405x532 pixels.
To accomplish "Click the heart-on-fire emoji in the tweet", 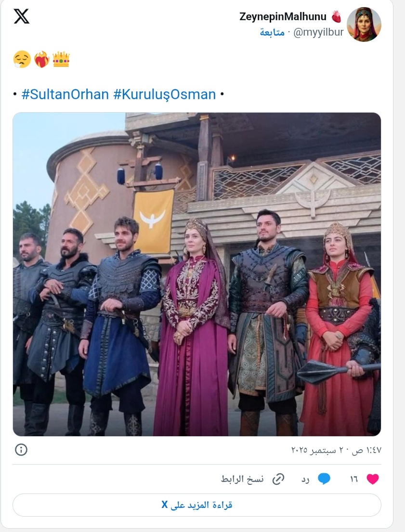I will 41,59.
